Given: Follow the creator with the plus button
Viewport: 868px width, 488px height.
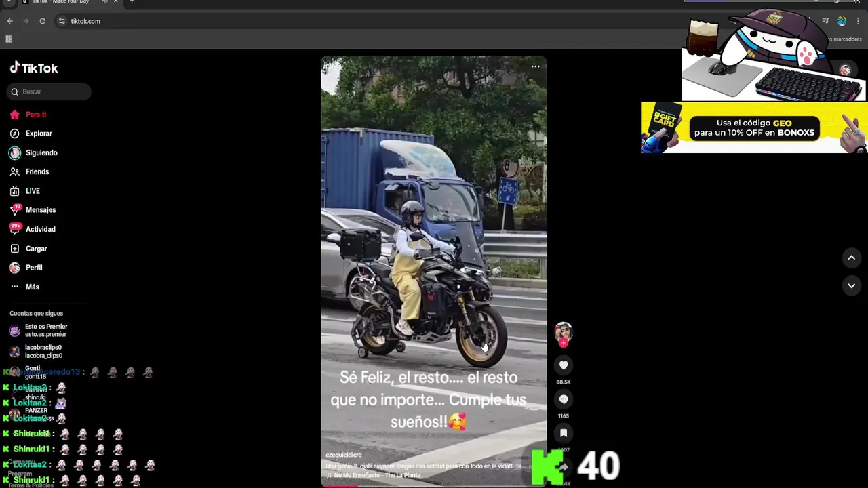Looking at the screenshot, I should 564,343.
